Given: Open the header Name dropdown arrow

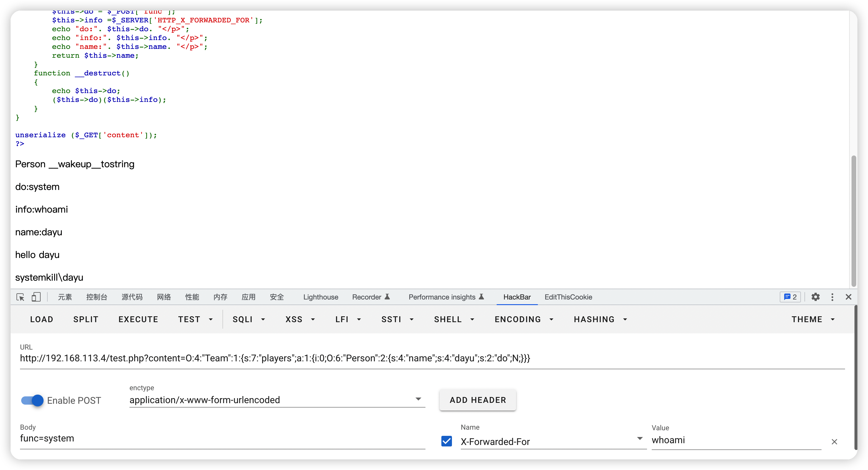Looking at the screenshot, I should pyautogui.click(x=640, y=439).
